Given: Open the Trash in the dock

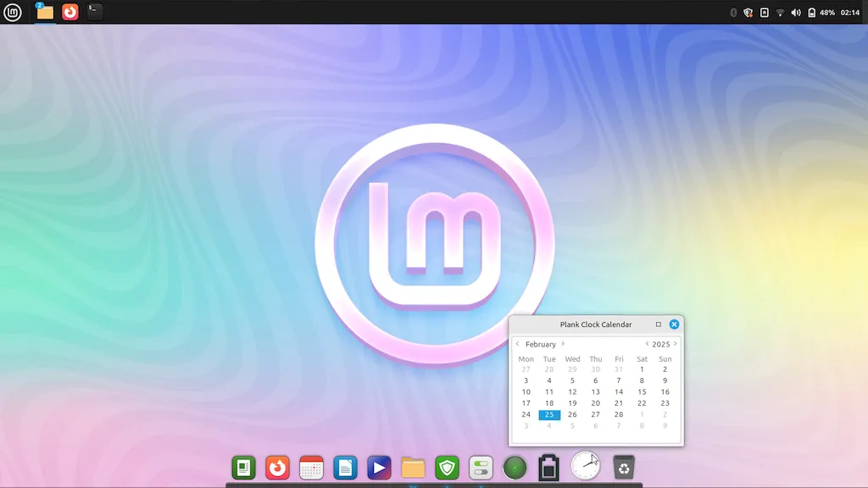Looking at the screenshot, I should click(x=624, y=468).
